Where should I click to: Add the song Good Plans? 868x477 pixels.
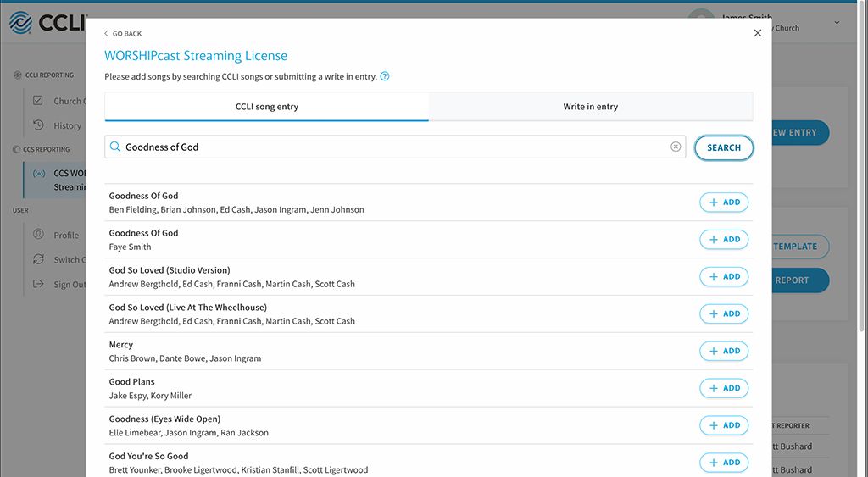pyautogui.click(x=724, y=388)
